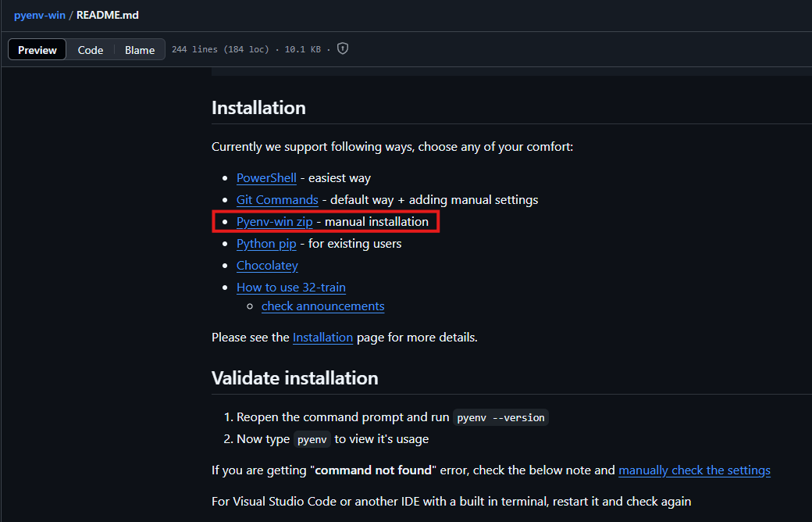Click the shield icon beside file size
Viewport: 812px width, 522px height.
(343, 49)
